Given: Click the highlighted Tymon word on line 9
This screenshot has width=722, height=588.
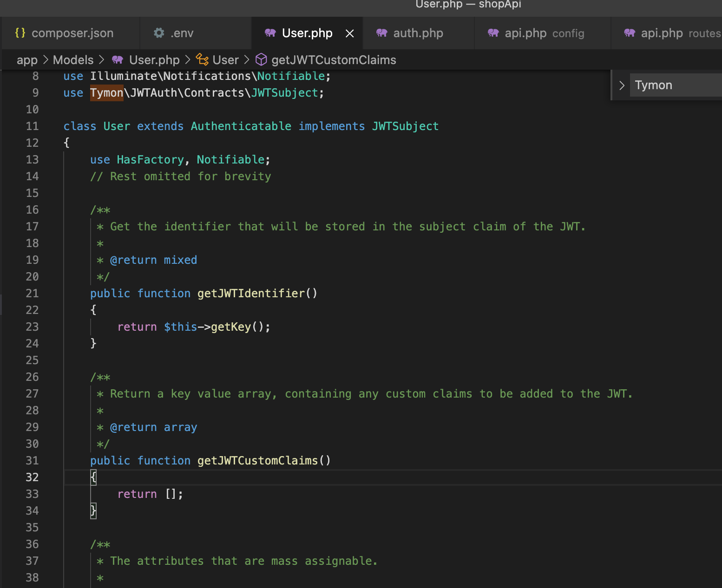Looking at the screenshot, I should coord(107,92).
